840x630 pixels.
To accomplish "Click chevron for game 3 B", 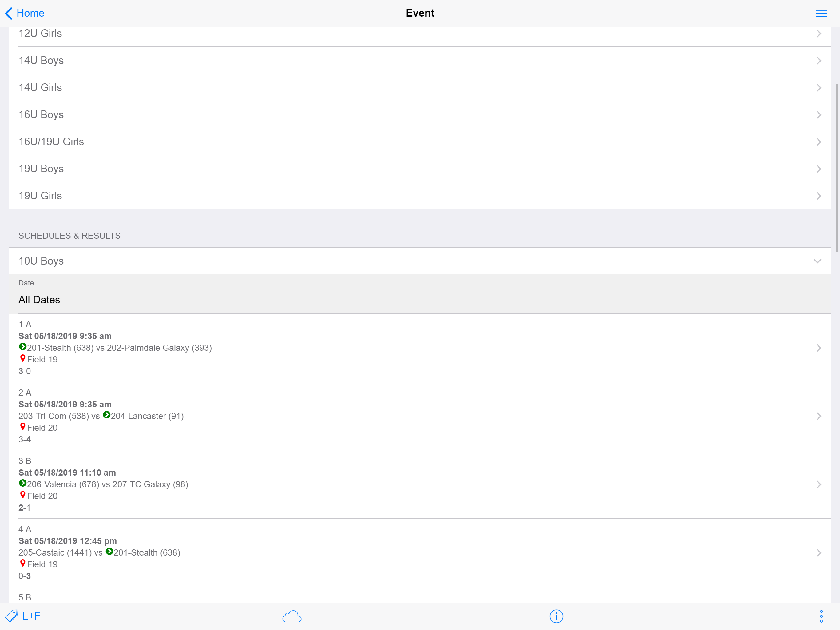I will coord(819,484).
